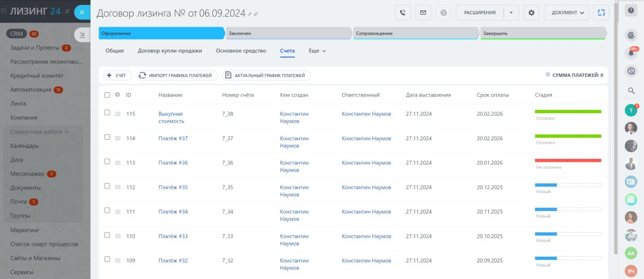Check the checkbox for invoice ID 115
Screen dimensions: 644x279
click(x=107, y=113)
